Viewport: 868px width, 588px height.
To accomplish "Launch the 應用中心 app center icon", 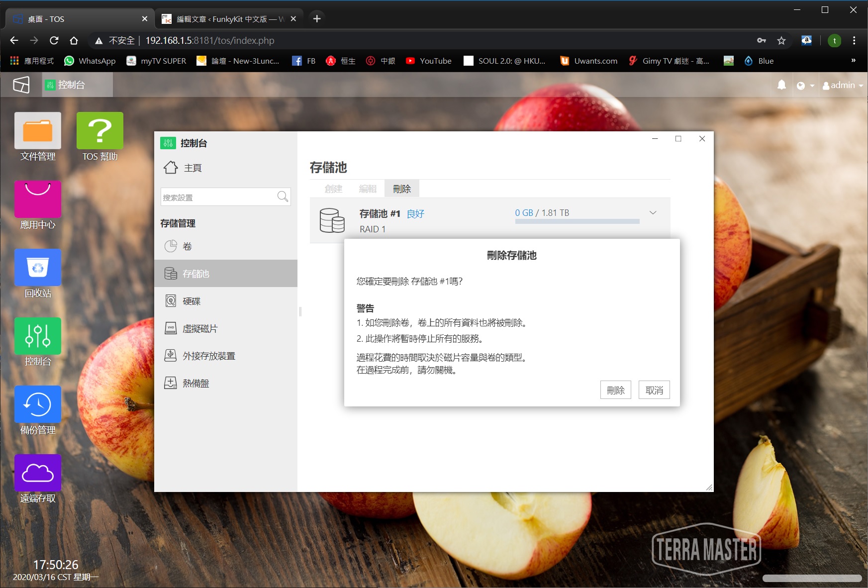I will (x=38, y=199).
